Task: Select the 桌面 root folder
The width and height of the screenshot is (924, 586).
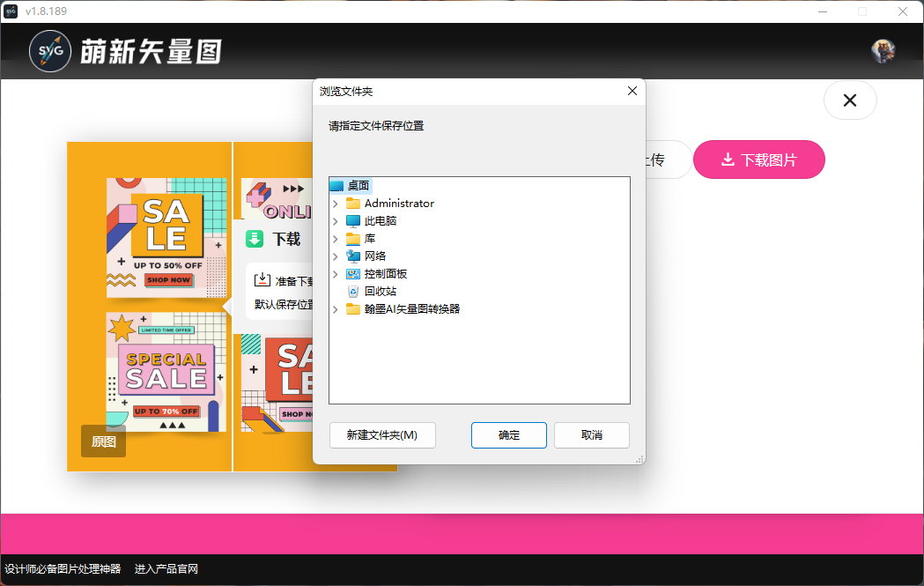Action: (358, 186)
